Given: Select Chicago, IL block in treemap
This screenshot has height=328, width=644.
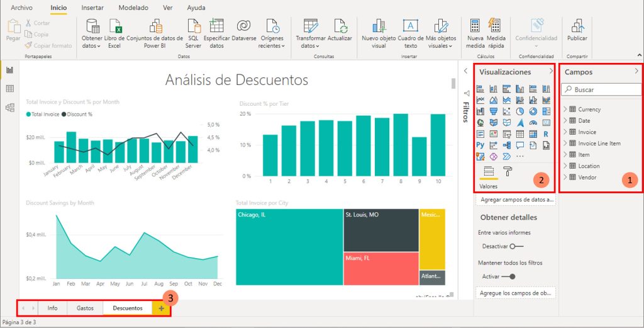Looking at the screenshot, I should [x=289, y=247].
